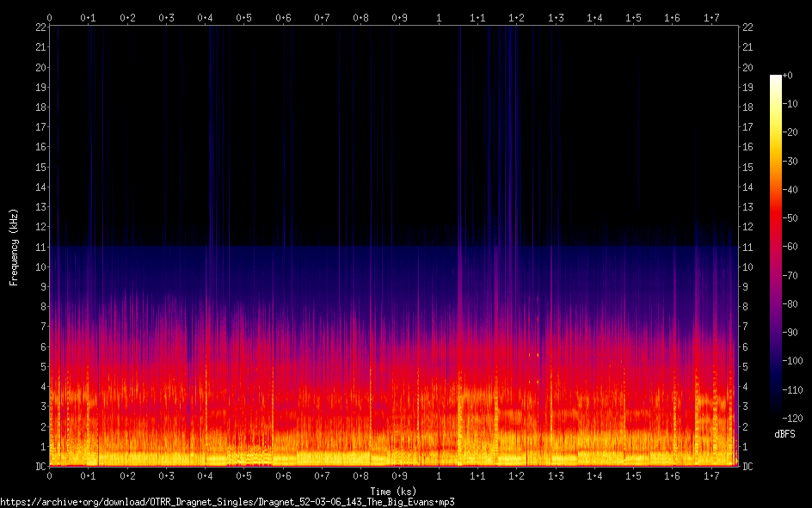
Task: Click the white top of the color bar
Action: tap(776, 79)
